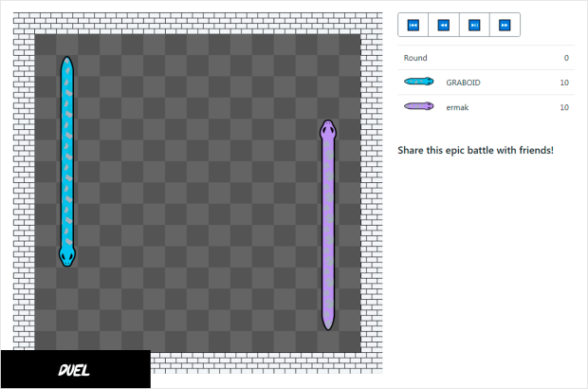Viewport: 588px width, 389px height.
Task: Select the ermak player name
Action: click(457, 107)
